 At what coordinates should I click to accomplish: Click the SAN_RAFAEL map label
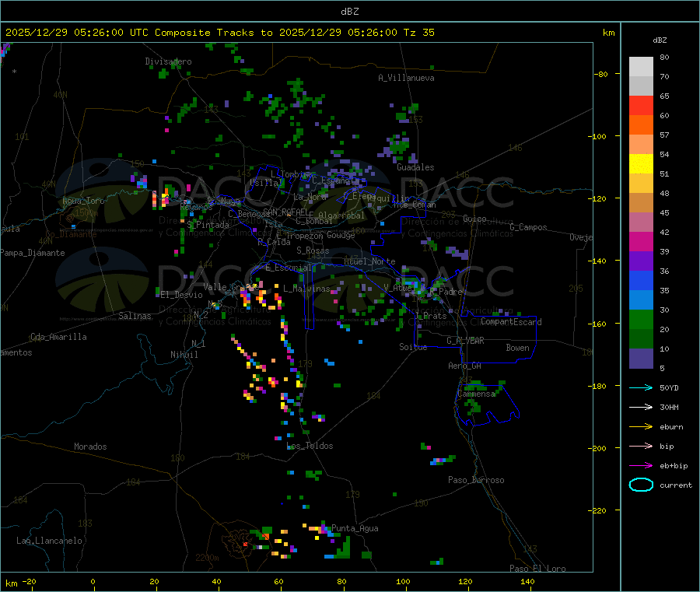[x=285, y=212]
